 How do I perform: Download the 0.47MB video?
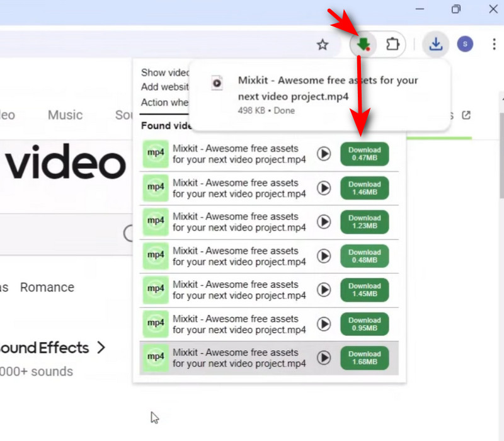365,154
